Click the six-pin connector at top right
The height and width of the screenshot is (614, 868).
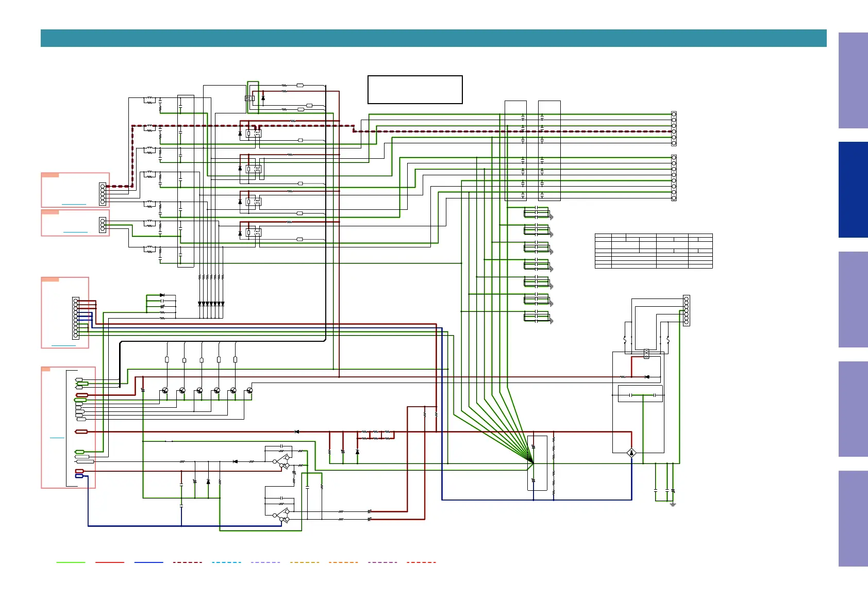pyautogui.click(x=674, y=129)
